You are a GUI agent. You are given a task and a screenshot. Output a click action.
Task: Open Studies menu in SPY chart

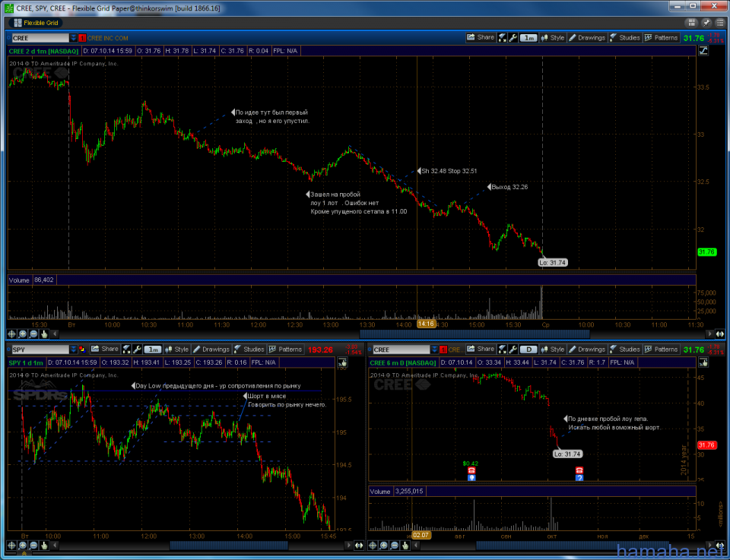(249, 350)
